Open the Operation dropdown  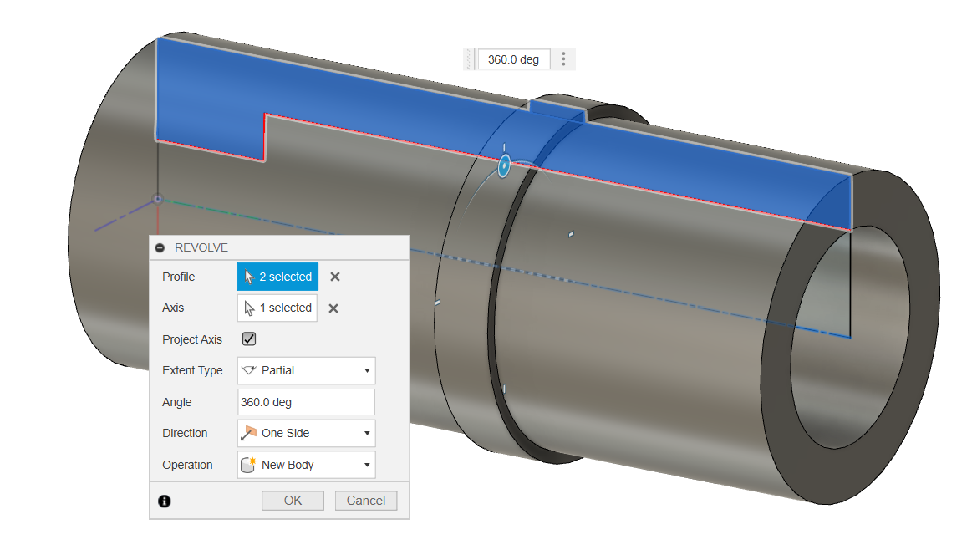click(x=368, y=465)
